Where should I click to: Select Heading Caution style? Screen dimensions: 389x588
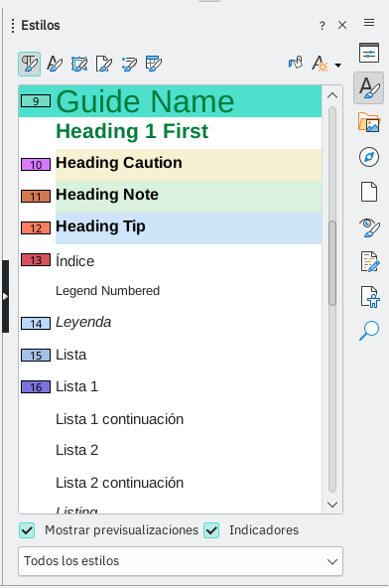tap(170, 165)
